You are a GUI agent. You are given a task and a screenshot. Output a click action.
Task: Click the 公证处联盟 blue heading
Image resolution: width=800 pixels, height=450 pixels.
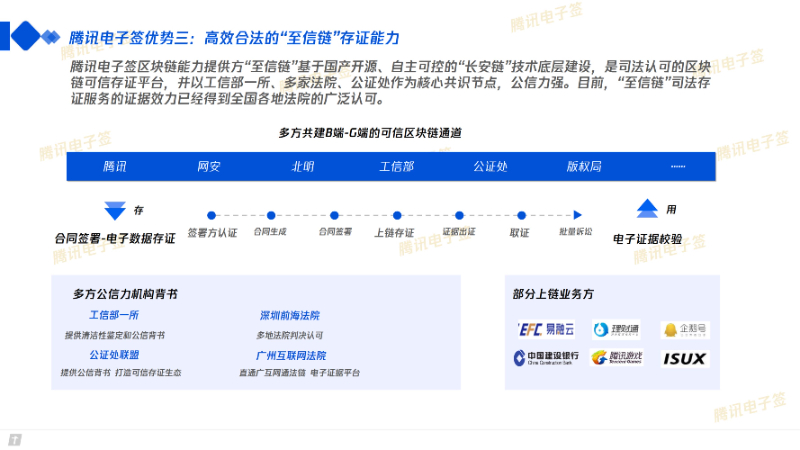point(114,355)
